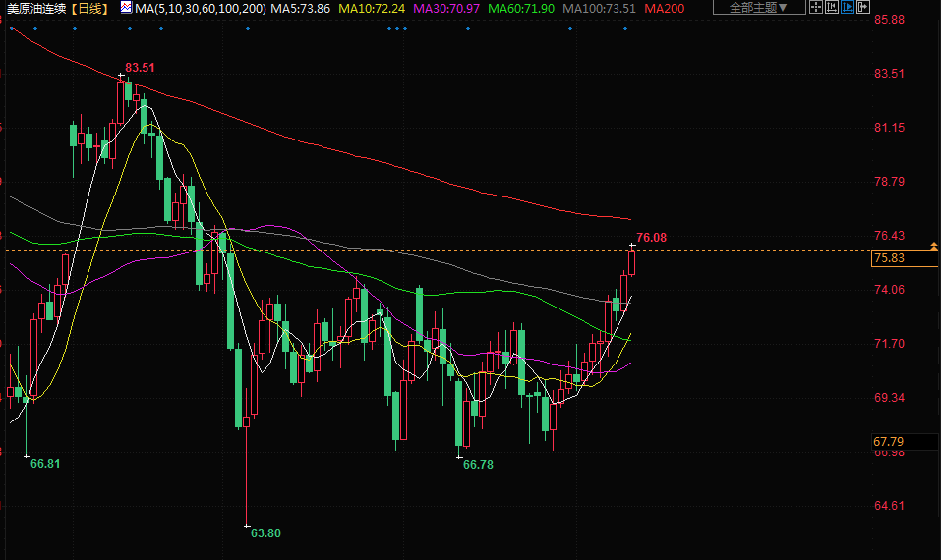Click the orange 67.79 price box

tap(905, 442)
